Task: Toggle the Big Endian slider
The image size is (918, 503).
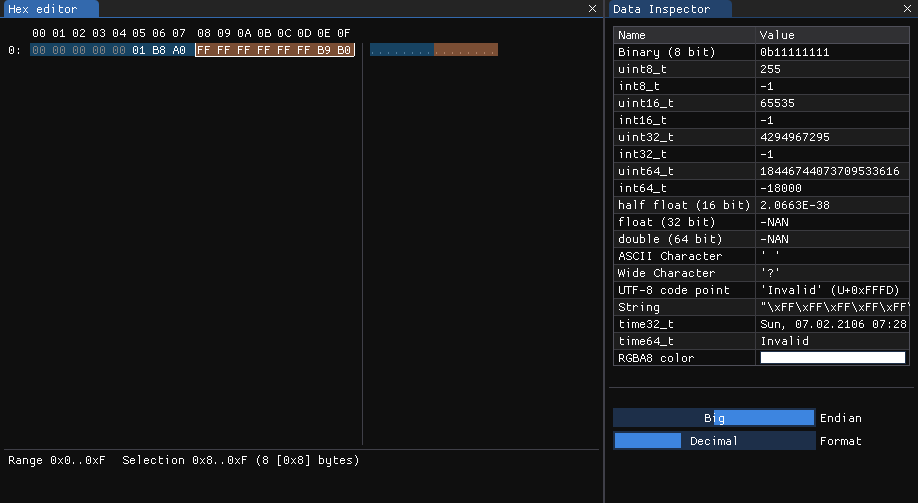Action: pos(714,418)
